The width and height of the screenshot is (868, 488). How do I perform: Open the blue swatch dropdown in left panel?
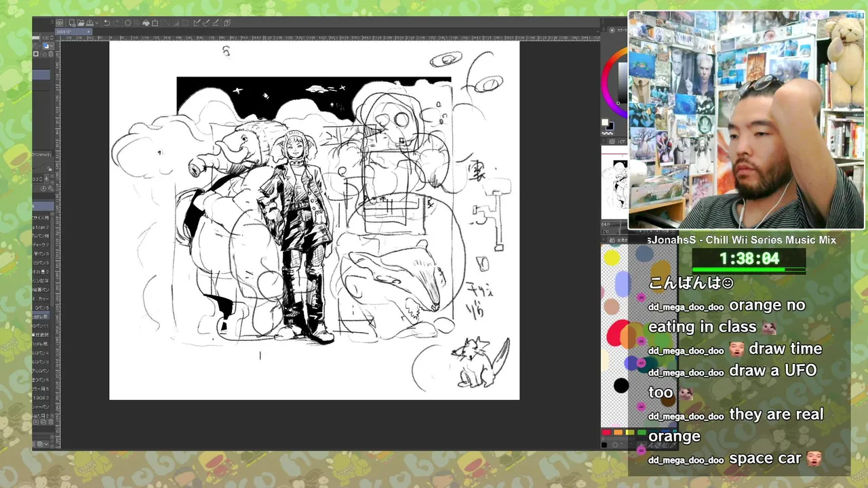pos(48,45)
